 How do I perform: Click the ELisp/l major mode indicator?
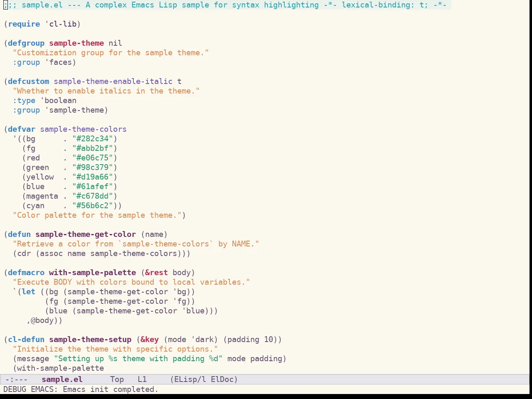(x=190, y=379)
